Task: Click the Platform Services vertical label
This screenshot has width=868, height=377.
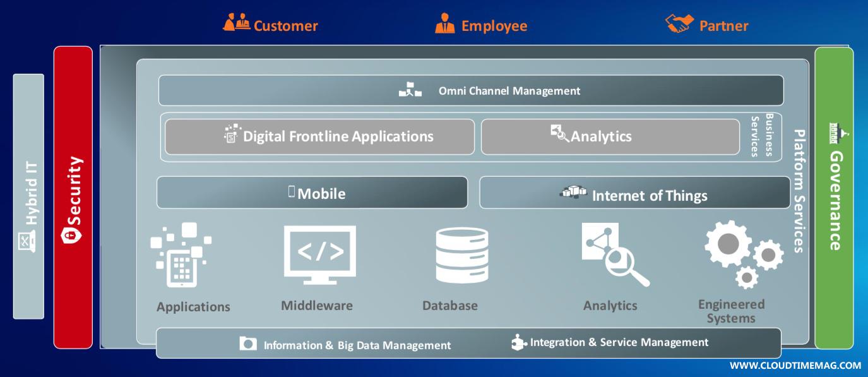Action: click(x=798, y=191)
